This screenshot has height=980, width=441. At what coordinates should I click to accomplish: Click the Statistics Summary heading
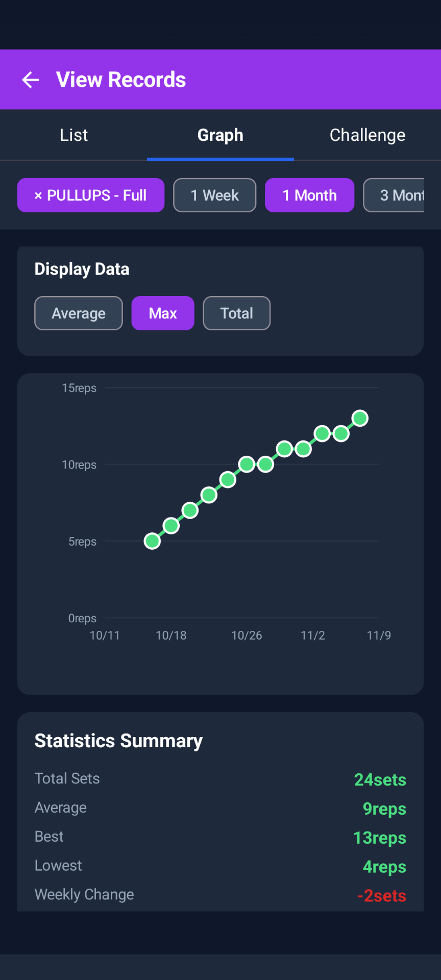pyautogui.click(x=118, y=741)
